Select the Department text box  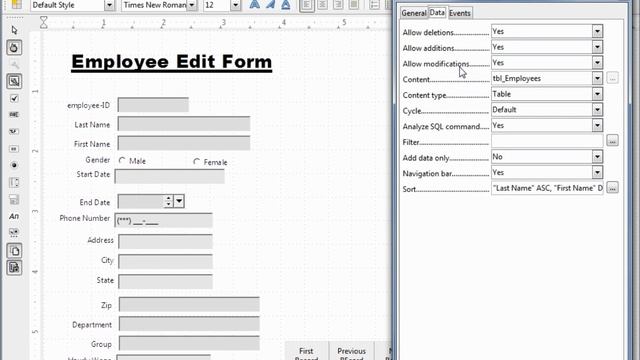click(189, 324)
